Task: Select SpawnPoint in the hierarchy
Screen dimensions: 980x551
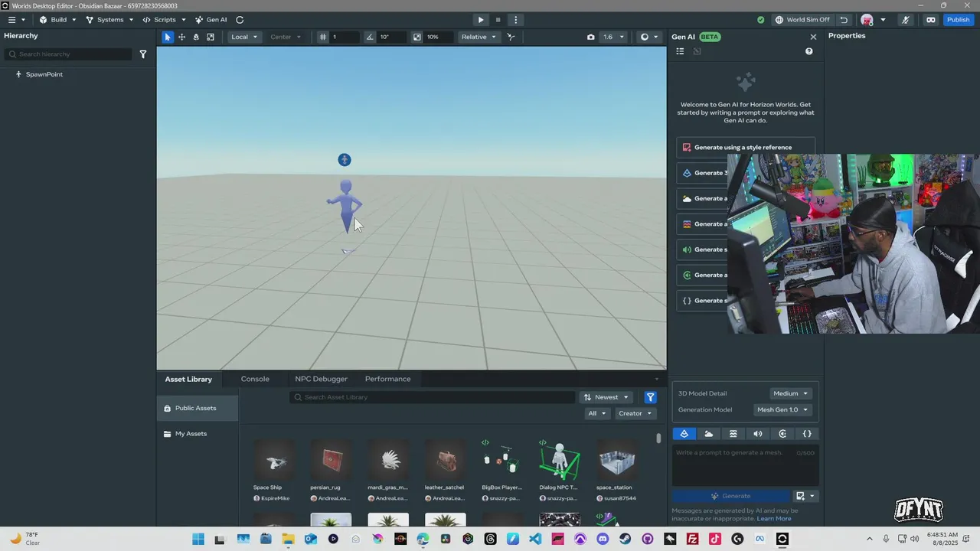Action: (44, 74)
